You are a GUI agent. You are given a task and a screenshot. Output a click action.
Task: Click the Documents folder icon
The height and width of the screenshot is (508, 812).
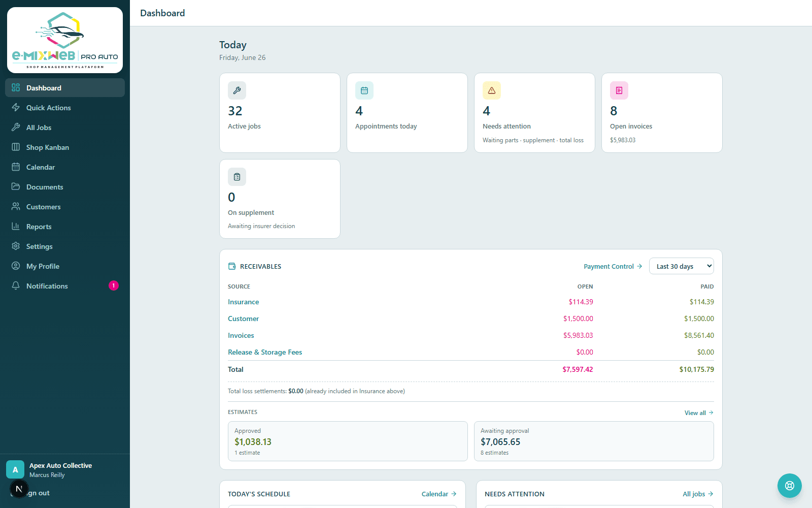(x=16, y=186)
